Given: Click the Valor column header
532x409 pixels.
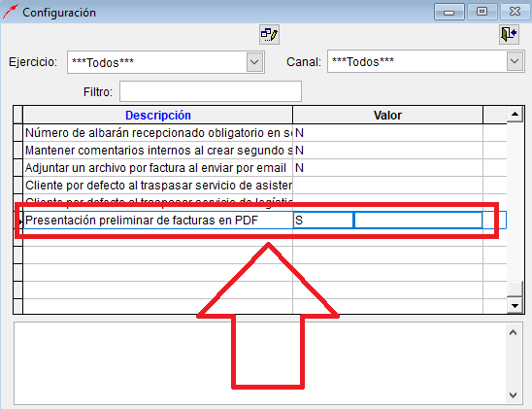Looking at the screenshot, I should click(387, 115).
